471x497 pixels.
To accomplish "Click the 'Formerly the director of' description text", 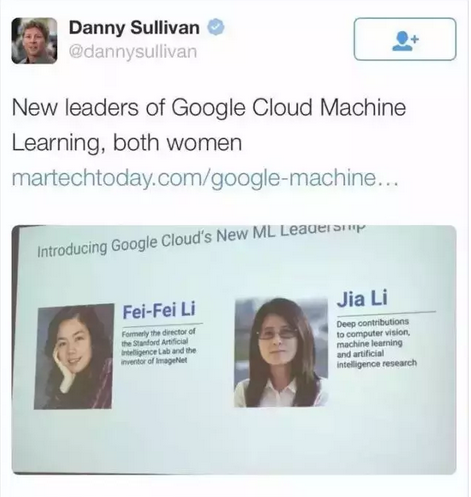I will [158, 333].
